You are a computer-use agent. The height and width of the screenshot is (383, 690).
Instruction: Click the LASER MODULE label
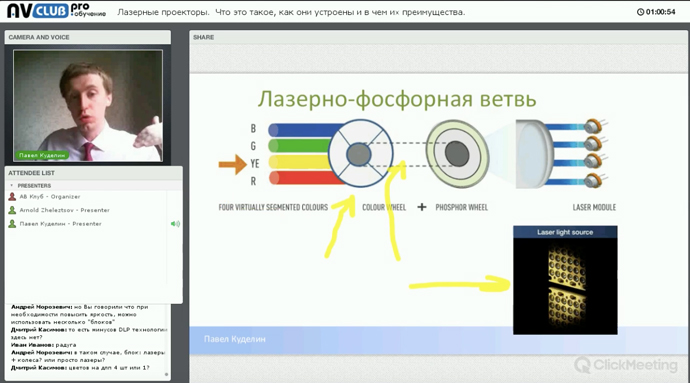tap(594, 207)
